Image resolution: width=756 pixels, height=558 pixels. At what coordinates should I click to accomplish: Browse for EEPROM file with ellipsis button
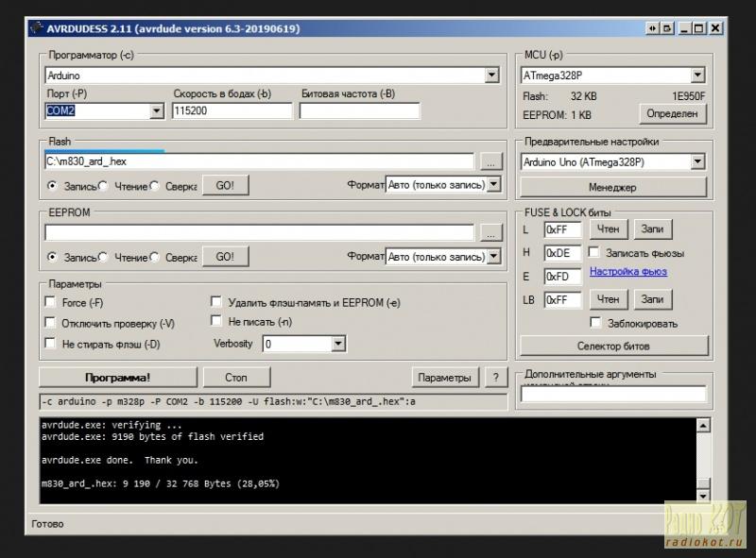point(490,233)
